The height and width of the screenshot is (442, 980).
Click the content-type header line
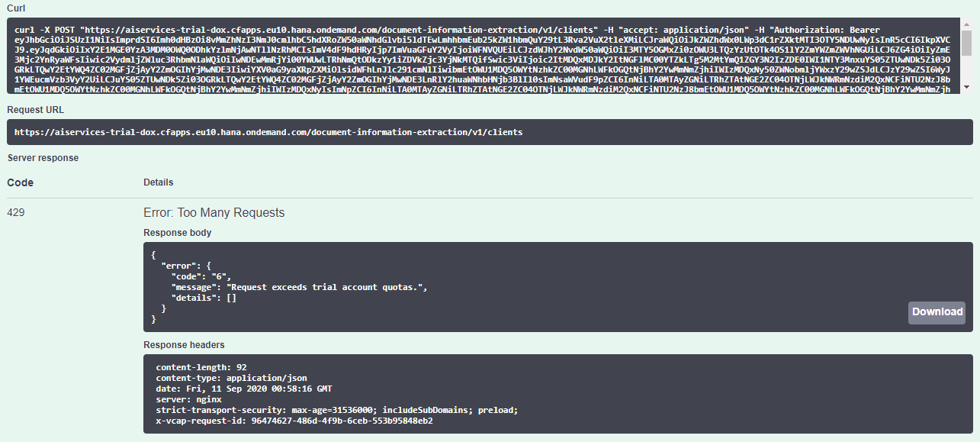tap(231, 378)
